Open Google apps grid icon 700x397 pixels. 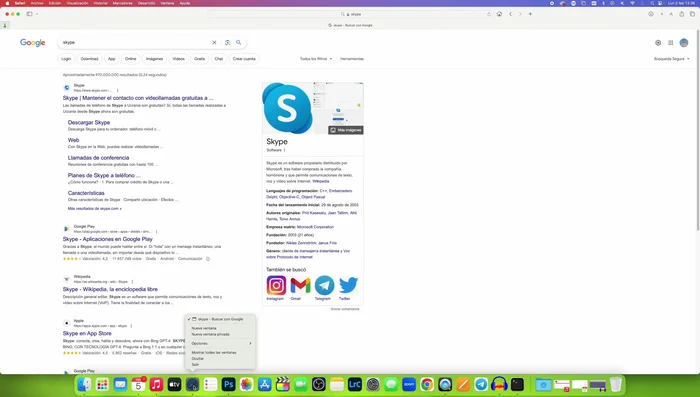(x=671, y=43)
